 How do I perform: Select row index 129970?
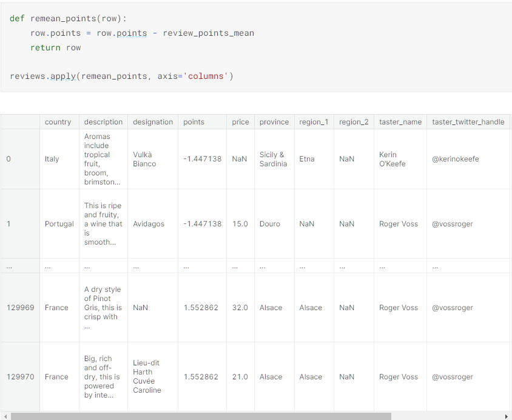[21, 377]
